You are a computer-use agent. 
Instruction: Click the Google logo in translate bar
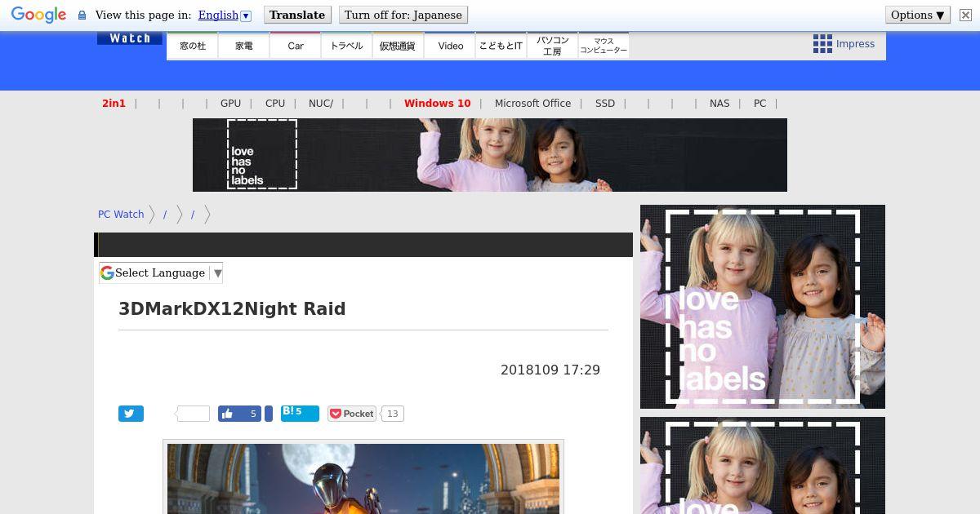coord(38,15)
